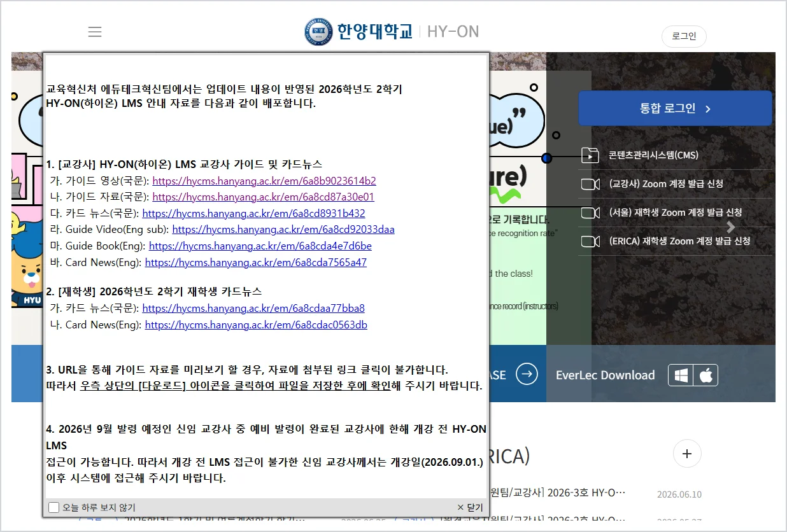The image size is (787, 532).
Task: Open Card News(Eng) link 6a8cda7565a47
Action: (256, 262)
